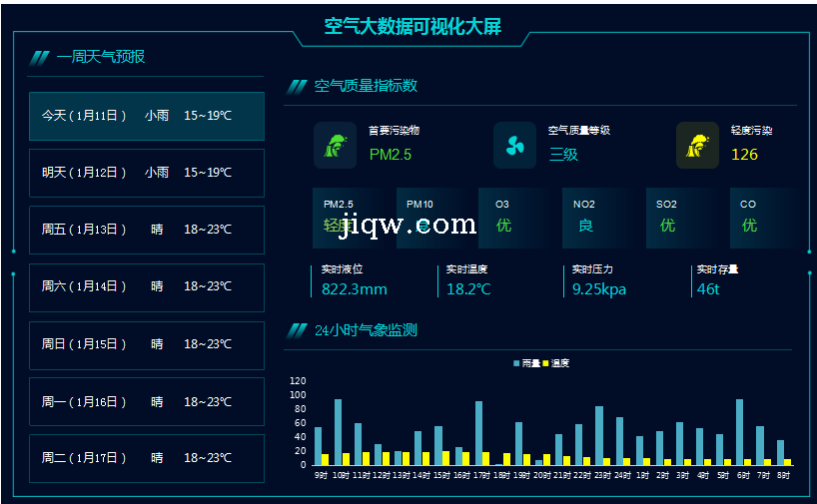Click the fan icon beside 空气质量等级
The image size is (817, 504).
pos(514,146)
